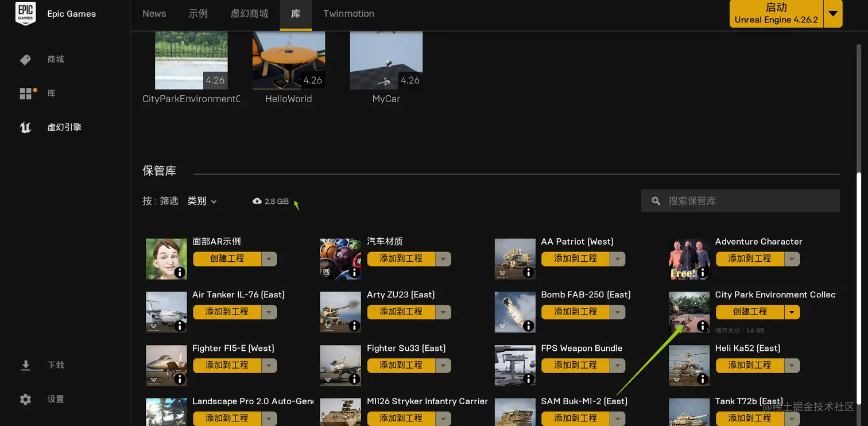Show info for AA Patriot (West)
Screen dimensions: 868x426
(x=529, y=273)
